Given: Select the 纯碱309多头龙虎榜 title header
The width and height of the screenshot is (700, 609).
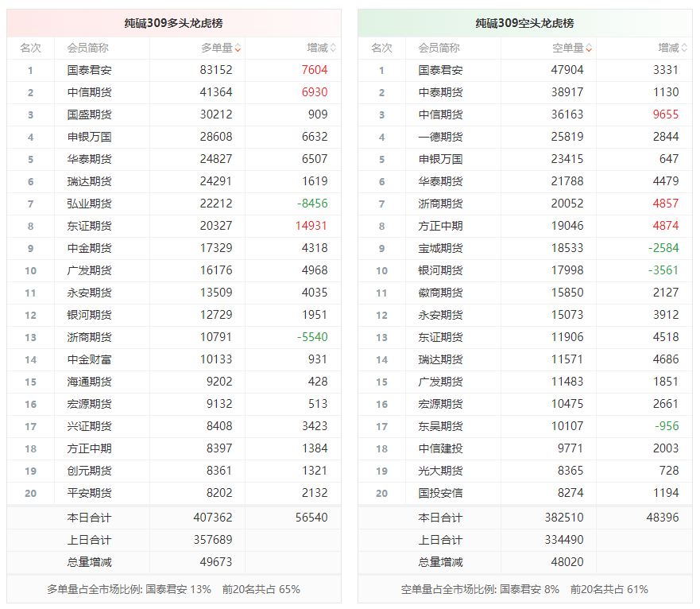Looking at the screenshot, I should (174, 23).
